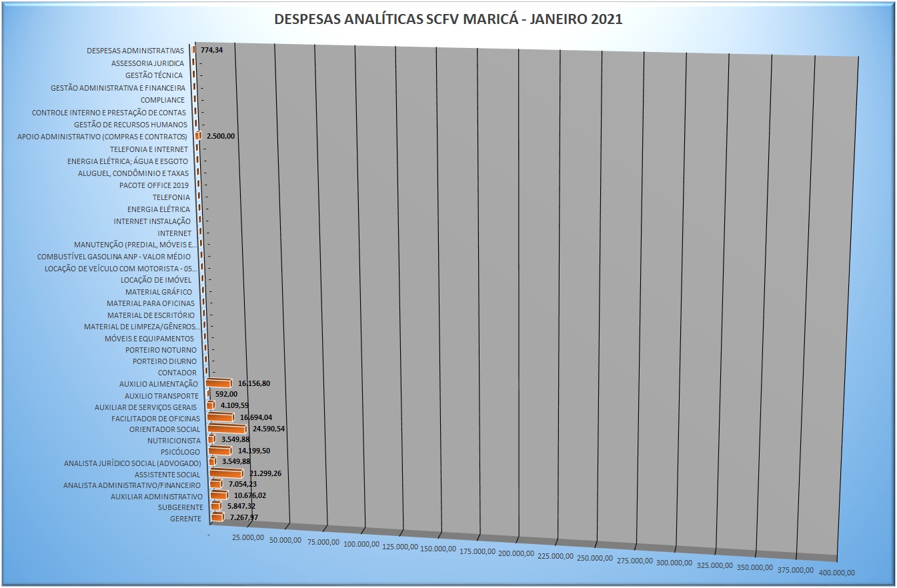This screenshot has height=588, width=897.
Task: Select the 2.500,00 data label
Action: (x=221, y=136)
